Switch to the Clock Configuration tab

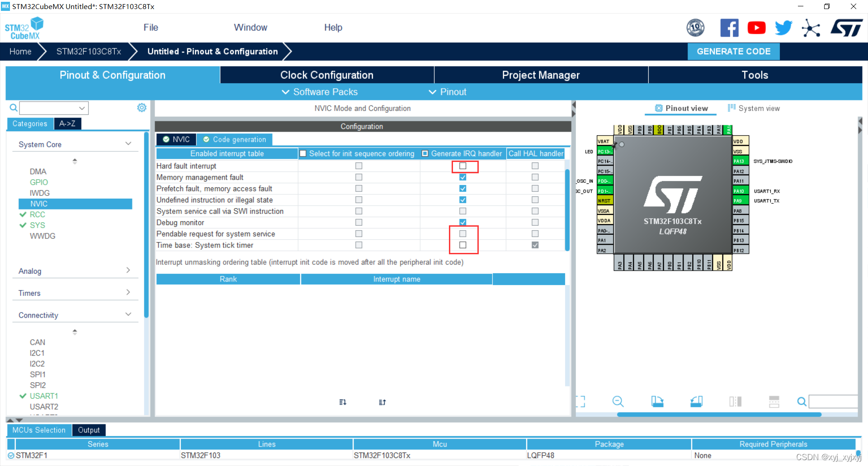click(x=327, y=75)
